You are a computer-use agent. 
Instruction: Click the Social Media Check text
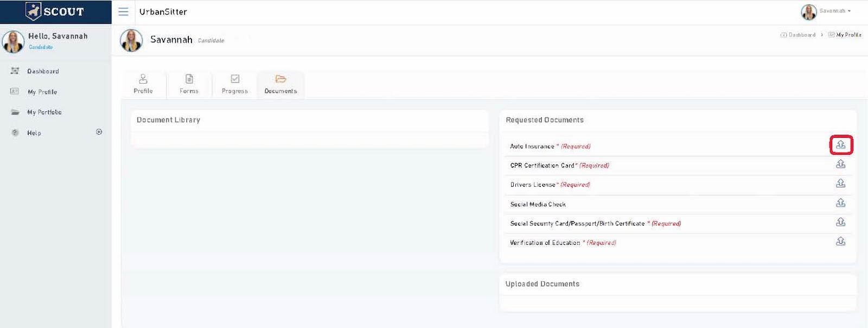(x=538, y=204)
